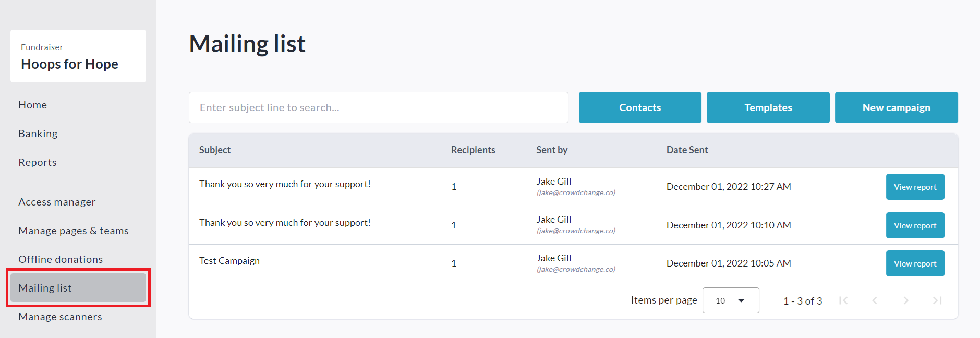
Task: Open Banking from the sidebar
Action: click(x=38, y=134)
